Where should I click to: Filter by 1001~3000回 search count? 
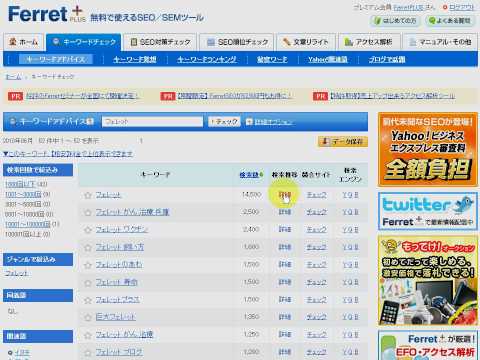click(x=23, y=194)
